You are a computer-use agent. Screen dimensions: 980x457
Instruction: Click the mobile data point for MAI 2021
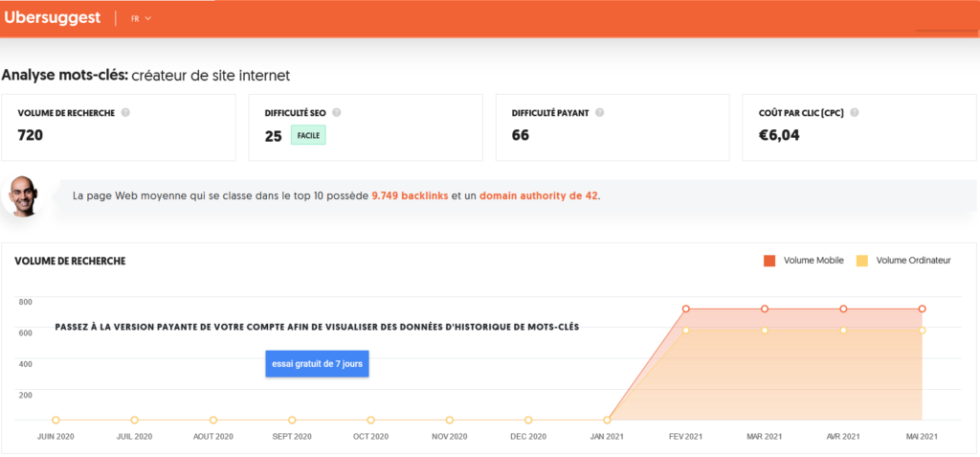coord(922,308)
